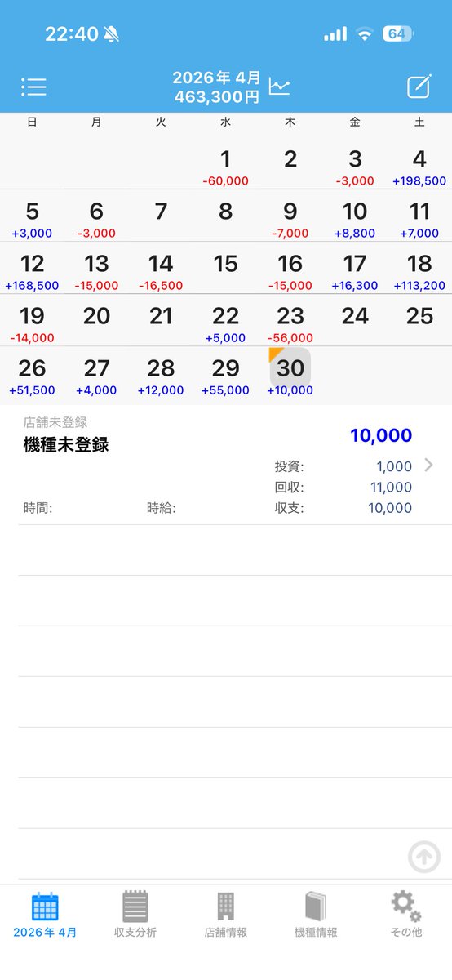Select day 22 showing +5,000
This screenshot has height=980, width=452.
coord(226,323)
